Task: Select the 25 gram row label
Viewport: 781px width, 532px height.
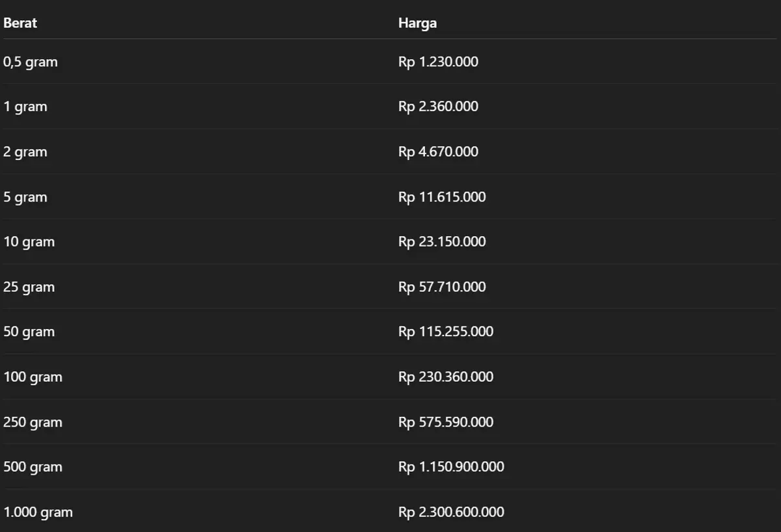Action: pyautogui.click(x=29, y=287)
